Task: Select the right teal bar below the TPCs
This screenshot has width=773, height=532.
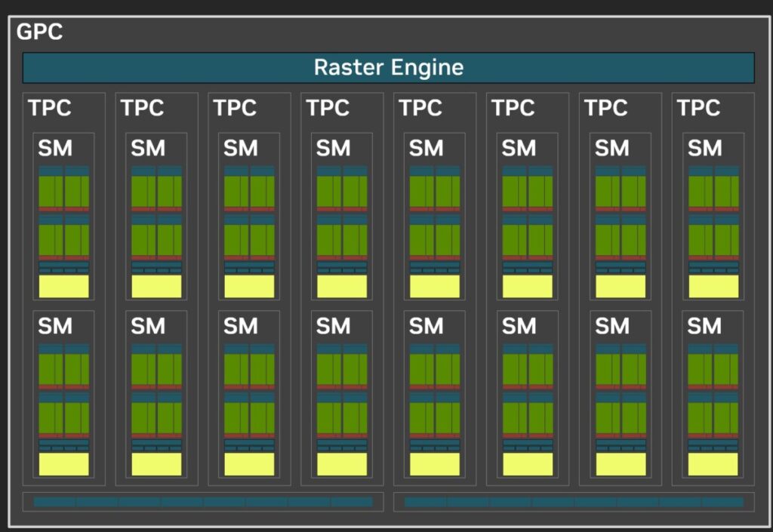Action: click(x=574, y=502)
